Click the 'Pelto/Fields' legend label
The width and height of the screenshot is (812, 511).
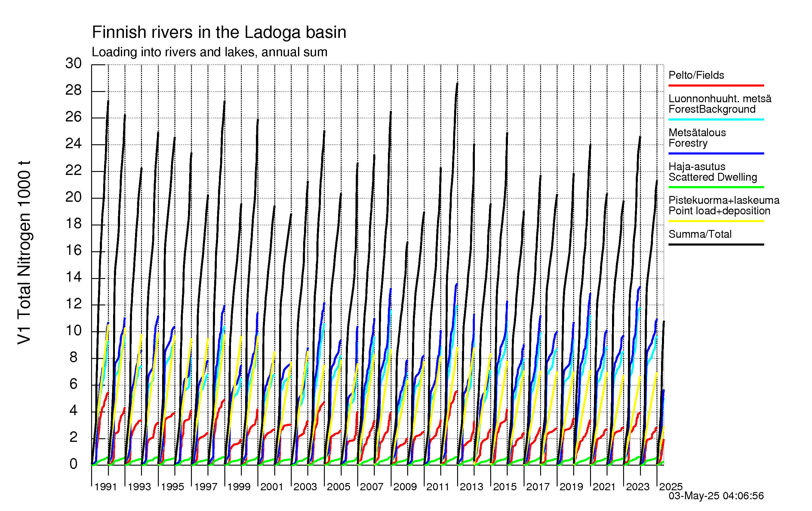[x=696, y=75]
